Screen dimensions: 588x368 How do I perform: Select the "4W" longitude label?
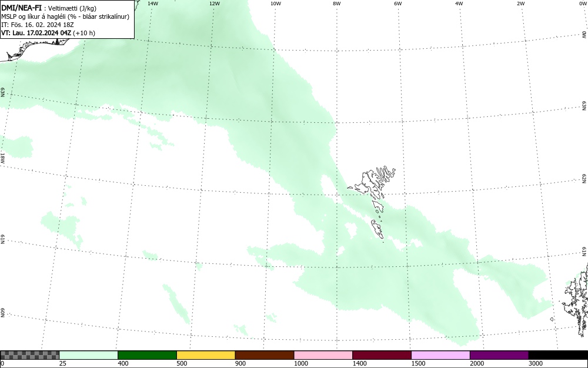click(459, 4)
